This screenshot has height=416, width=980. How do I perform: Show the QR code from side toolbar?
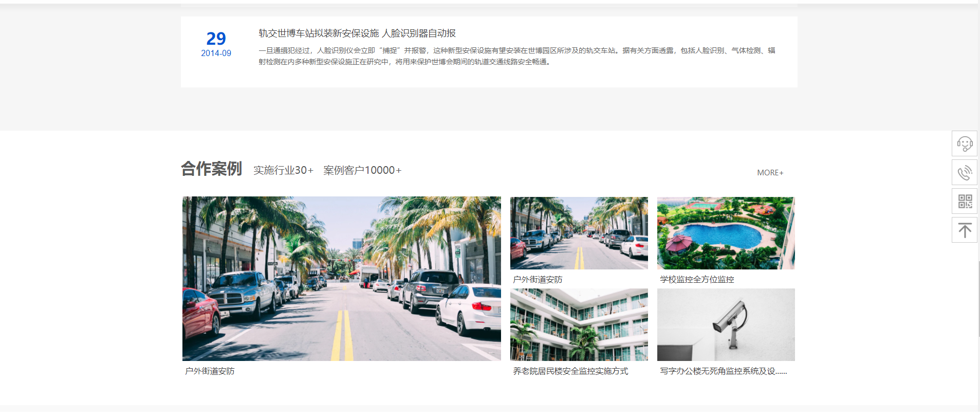pyautogui.click(x=964, y=201)
